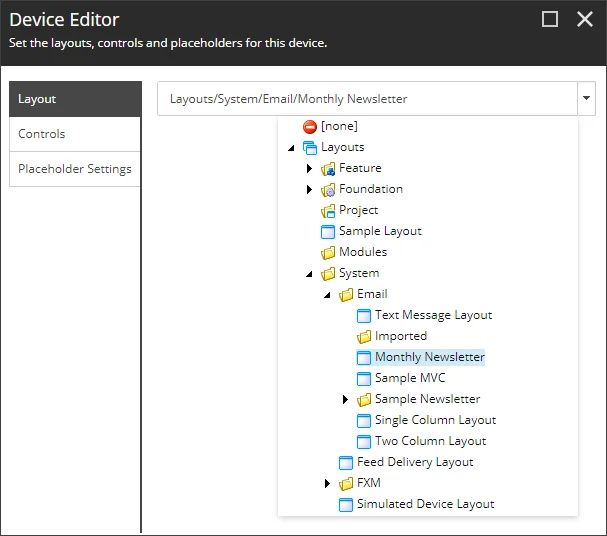This screenshot has height=536, width=607.
Task: Select the Feature label
Action: pyautogui.click(x=360, y=168)
